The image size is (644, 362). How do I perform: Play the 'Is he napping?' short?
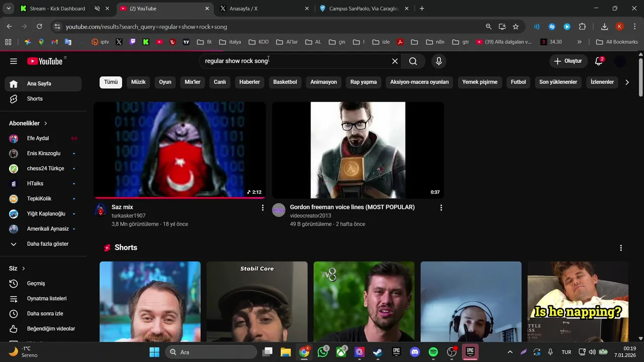click(x=578, y=302)
